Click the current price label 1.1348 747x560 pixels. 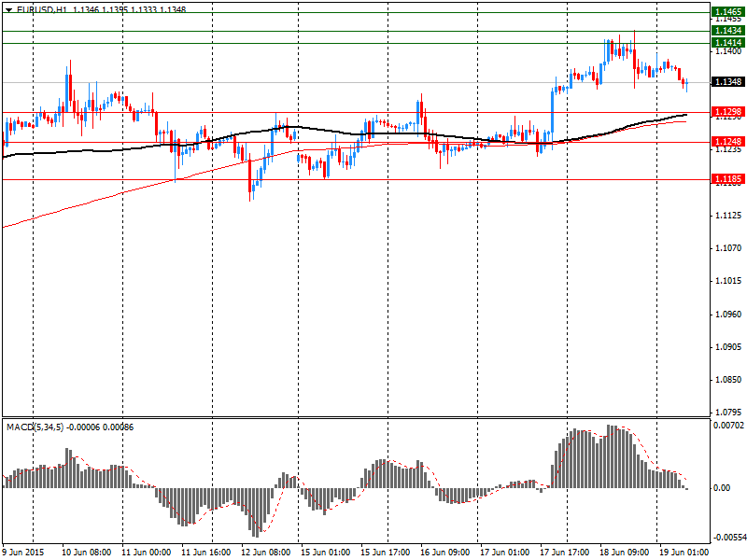728,82
